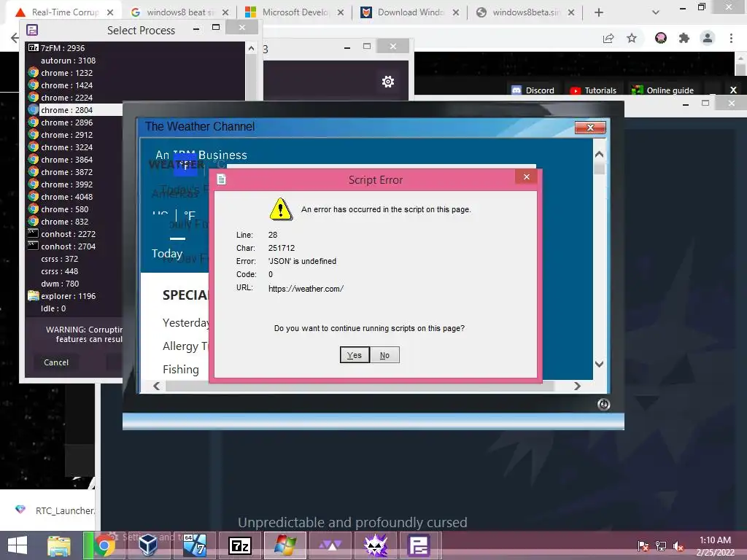Click Yes in the Script Error dialog

(x=355, y=355)
